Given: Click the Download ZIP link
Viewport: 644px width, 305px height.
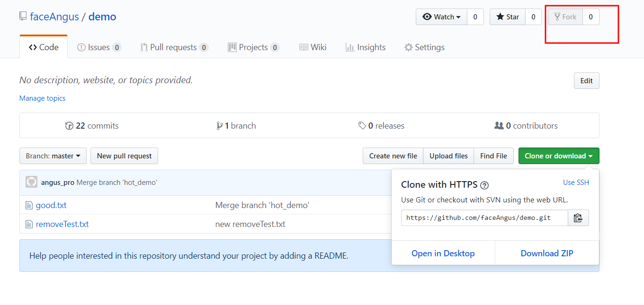Looking at the screenshot, I should tap(547, 253).
